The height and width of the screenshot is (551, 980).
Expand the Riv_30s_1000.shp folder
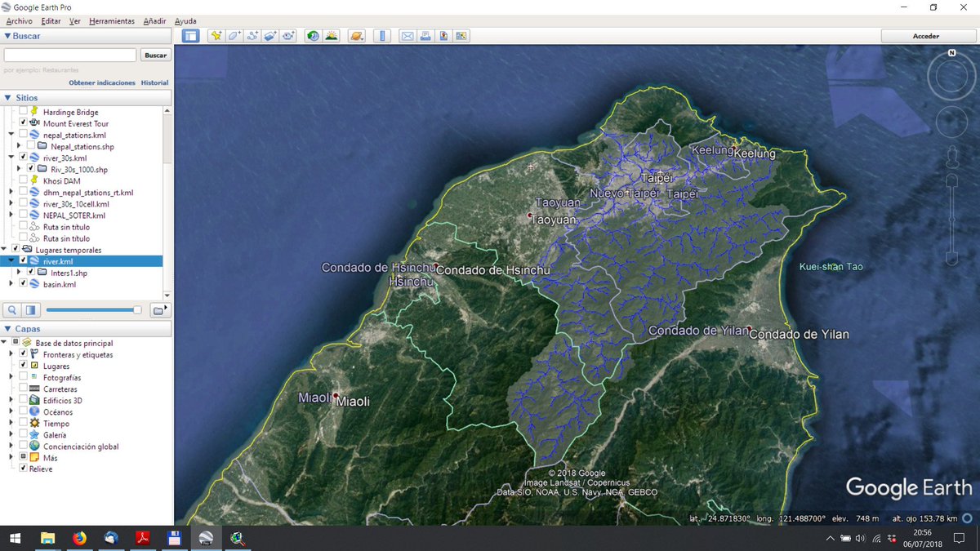pos(19,168)
